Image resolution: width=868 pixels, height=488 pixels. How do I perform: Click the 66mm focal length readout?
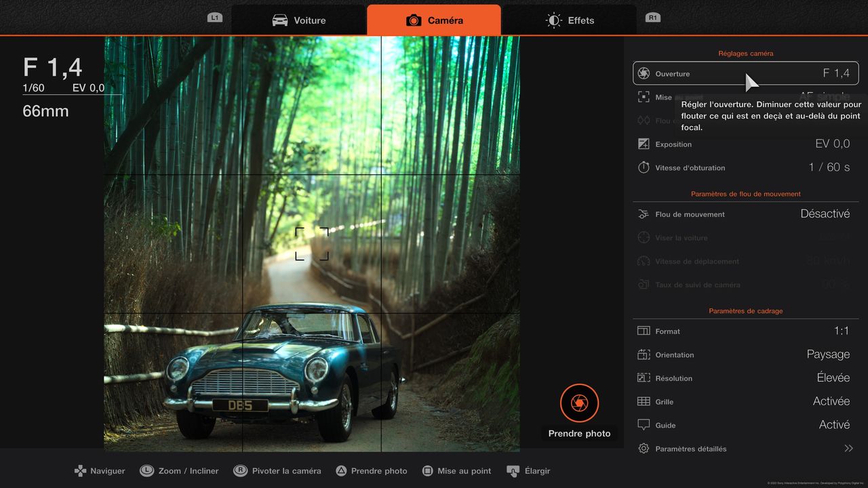tap(45, 111)
